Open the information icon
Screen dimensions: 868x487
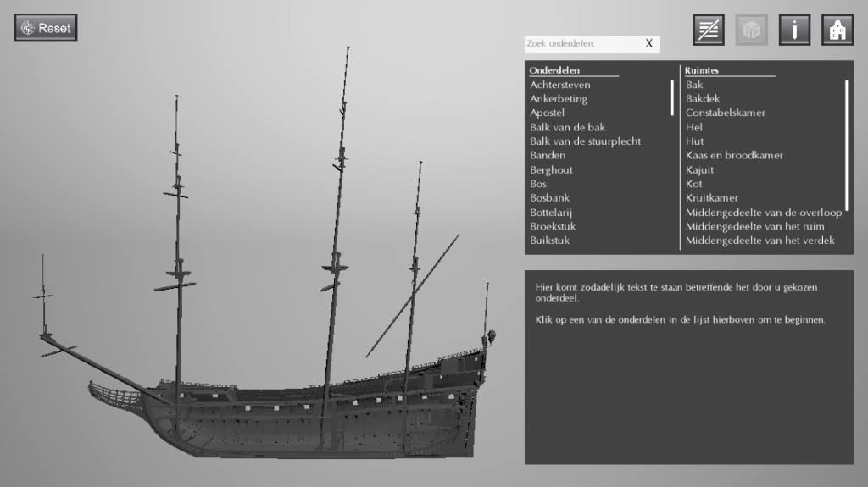tap(794, 30)
